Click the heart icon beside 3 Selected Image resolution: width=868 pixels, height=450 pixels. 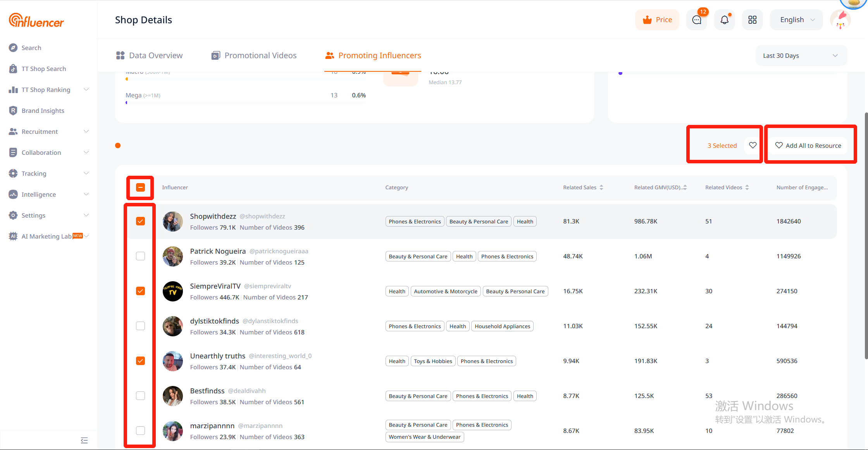[753, 145]
